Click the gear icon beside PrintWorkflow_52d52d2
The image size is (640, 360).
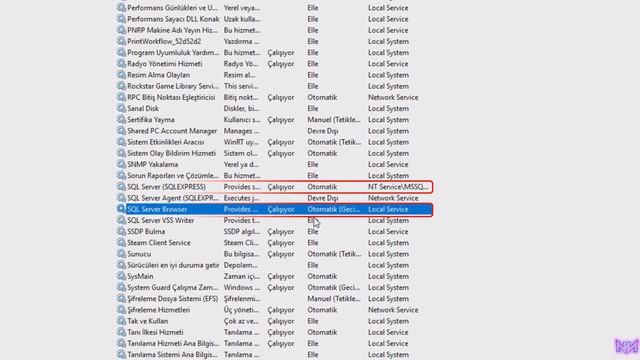(121, 41)
